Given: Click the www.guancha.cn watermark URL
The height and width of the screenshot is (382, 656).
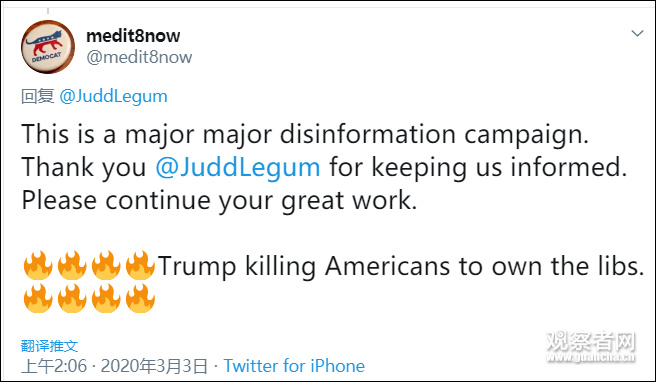Looking at the screenshot, I should pyautogui.click(x=591, y=357).
